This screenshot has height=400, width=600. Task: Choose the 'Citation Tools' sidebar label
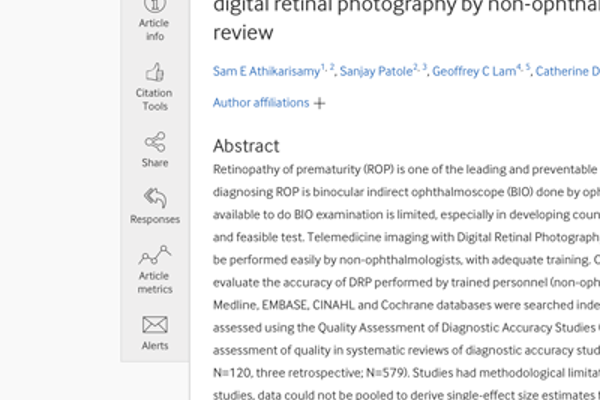[x=154, y=99]
